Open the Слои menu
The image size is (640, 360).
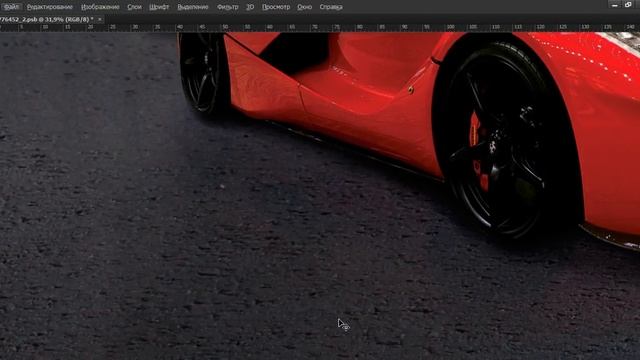[x=134, y=7]
